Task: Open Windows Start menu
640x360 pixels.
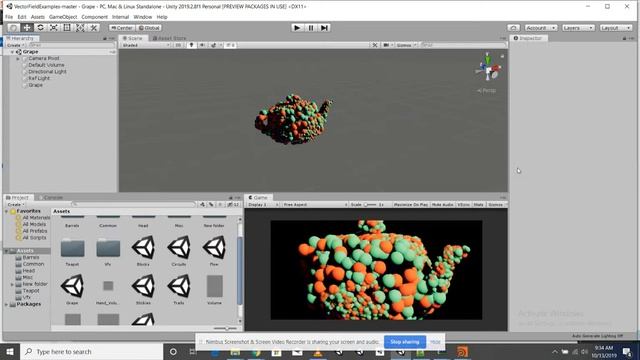Action: tap(10, 351)
